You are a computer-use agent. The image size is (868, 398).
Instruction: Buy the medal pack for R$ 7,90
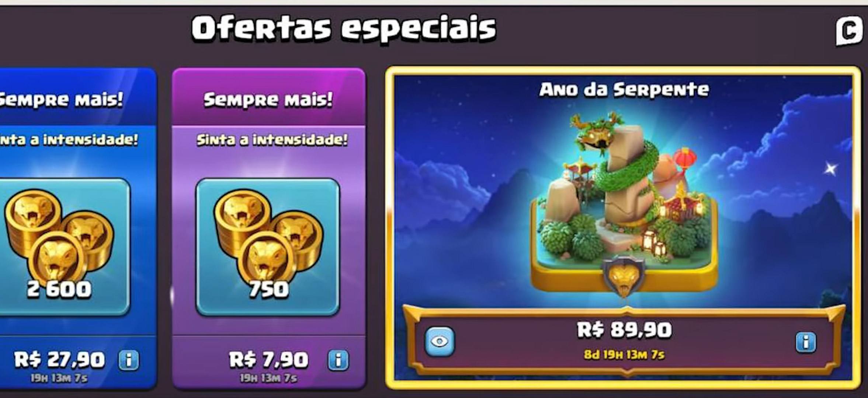[x=268, y=360]
